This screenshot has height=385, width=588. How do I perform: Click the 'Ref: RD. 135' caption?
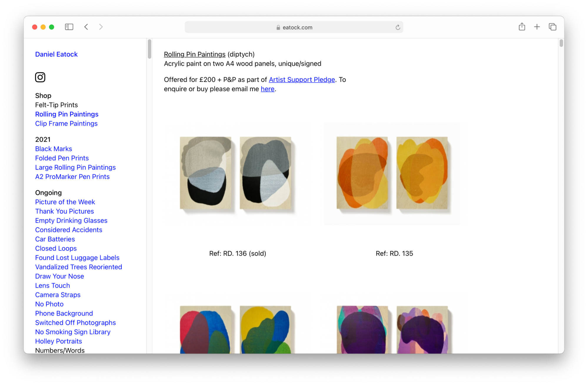(x=394, y=254)
